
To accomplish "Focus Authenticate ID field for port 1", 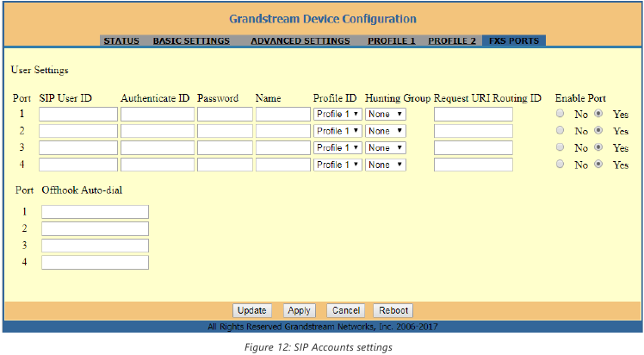I will pos(158,115).
